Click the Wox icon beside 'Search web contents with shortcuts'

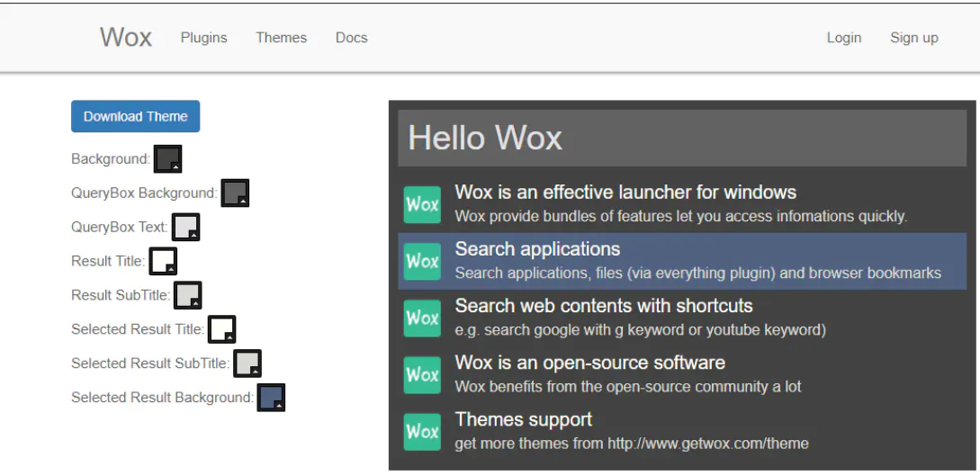[x=422, y=318]
